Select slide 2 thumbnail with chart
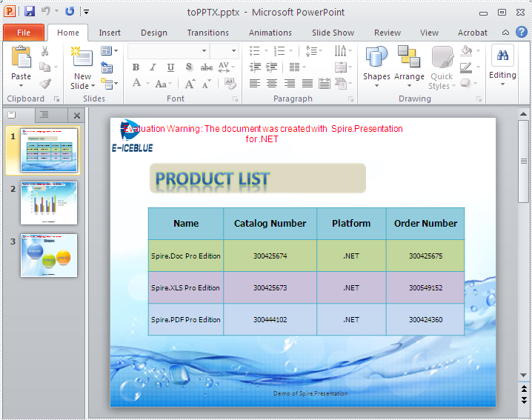Screen dimensions: 532x420 point(49,203)
